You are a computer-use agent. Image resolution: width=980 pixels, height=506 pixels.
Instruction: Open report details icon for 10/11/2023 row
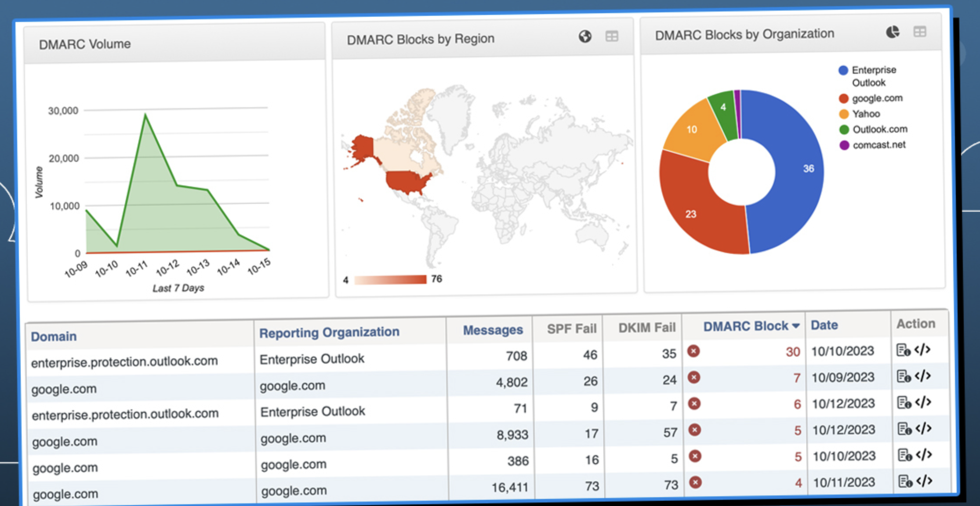click(905, 481)
